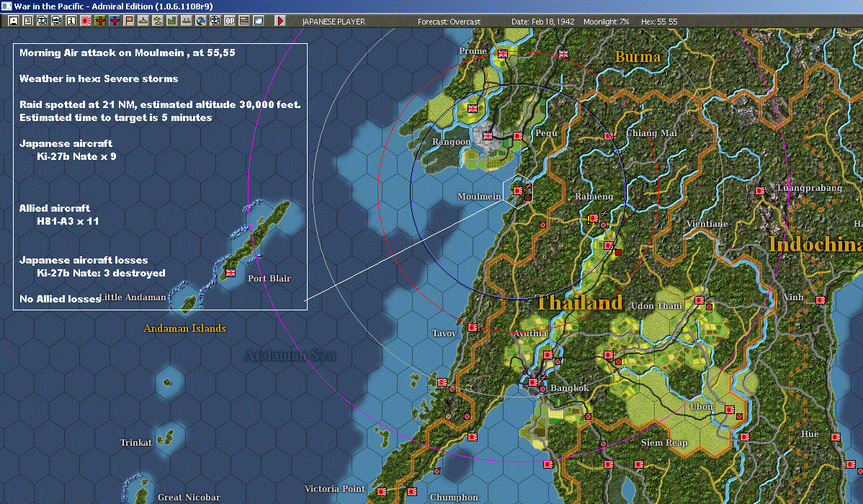Screen dimensions: 863x504
Task: Select Japanese flag base at Luangprabang
Action: click(760, 190)
